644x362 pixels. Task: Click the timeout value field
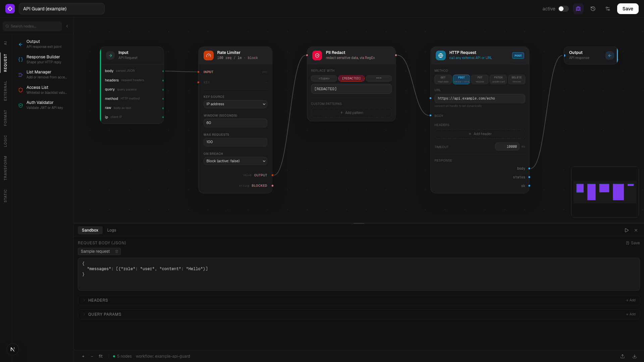(x=507, y=146)
